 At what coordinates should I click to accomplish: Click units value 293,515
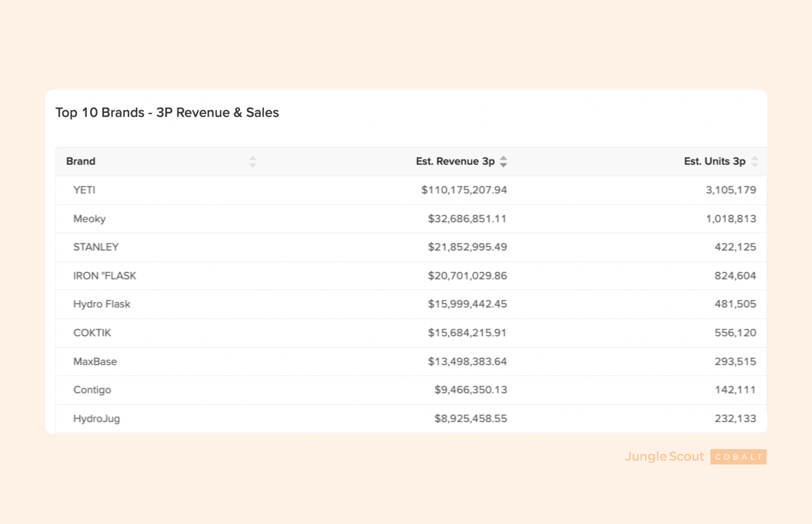(735, 362)
